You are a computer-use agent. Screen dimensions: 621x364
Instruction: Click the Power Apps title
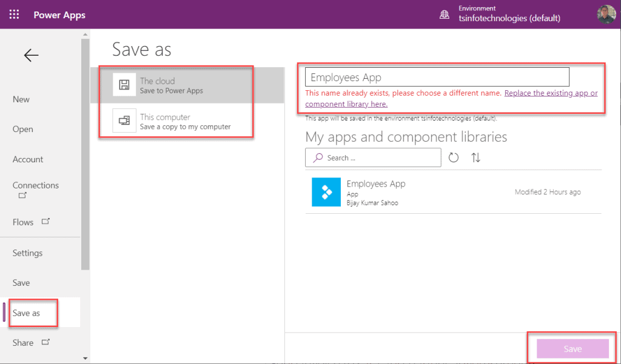pyautogui.click(x=59, y=15)
